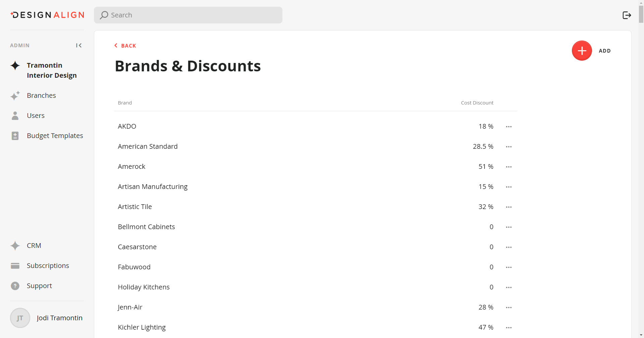
Task: Click the DesignAlign logo
Action: point(47,15)
